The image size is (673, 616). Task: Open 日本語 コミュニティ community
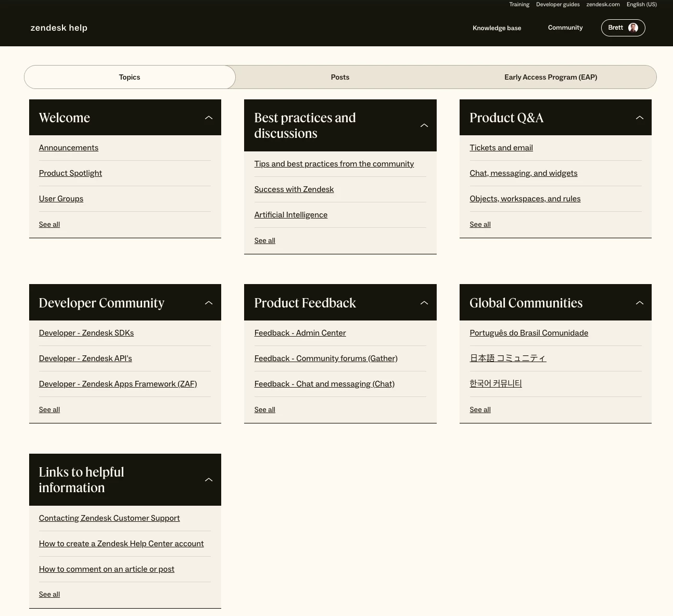coord(508,358)
